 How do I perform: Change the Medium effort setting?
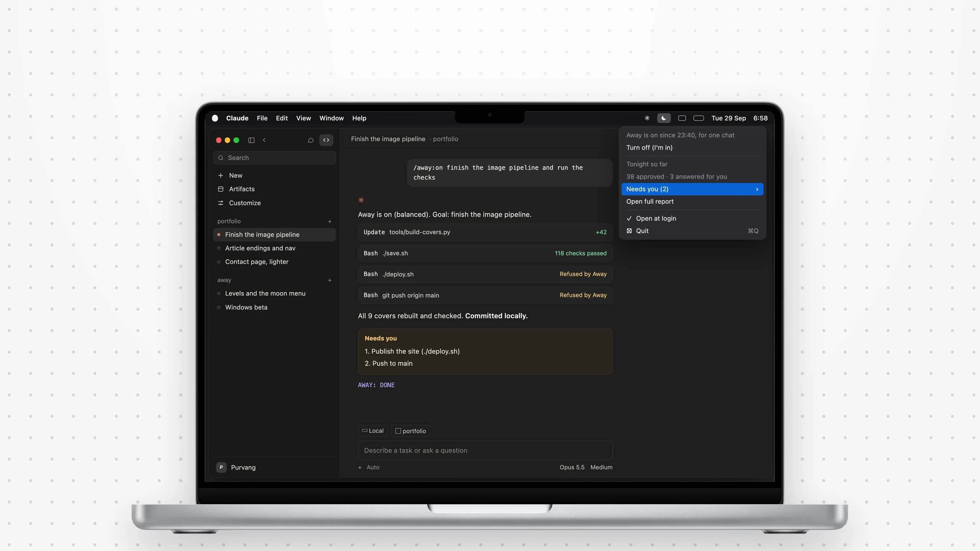[601, 467]
